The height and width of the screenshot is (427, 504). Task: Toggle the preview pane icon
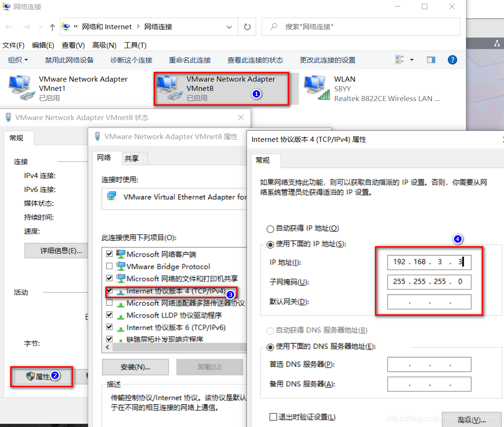pos(431,60)
